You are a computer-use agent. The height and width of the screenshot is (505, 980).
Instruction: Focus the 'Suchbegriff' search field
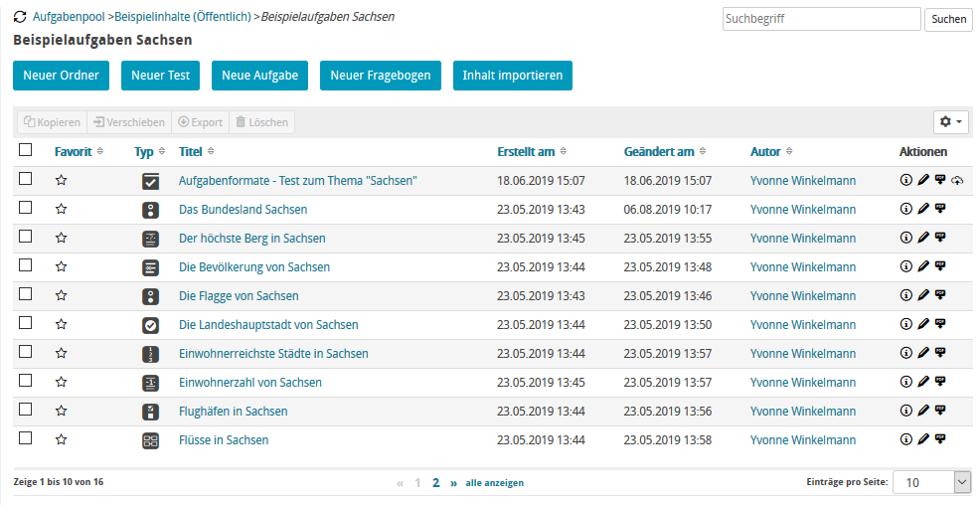(x=821, y=19)
